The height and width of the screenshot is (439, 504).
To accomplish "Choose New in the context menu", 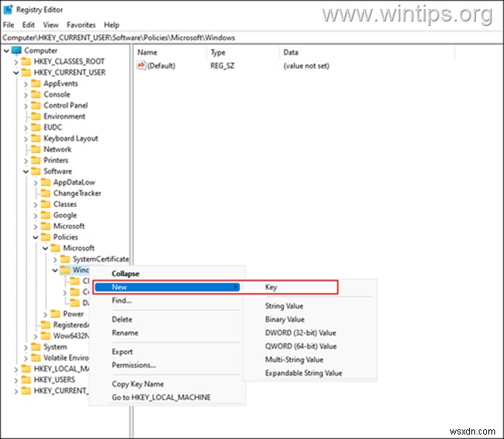I will coord(168,287).
